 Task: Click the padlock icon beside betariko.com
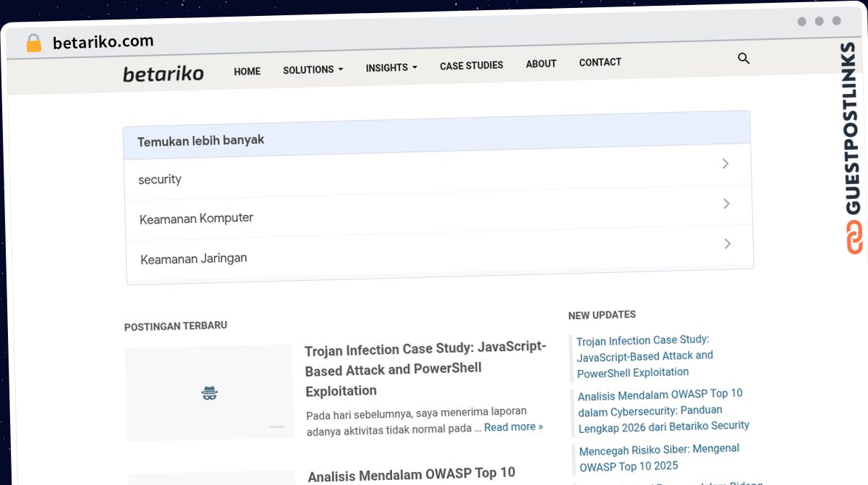pos(33,43)
